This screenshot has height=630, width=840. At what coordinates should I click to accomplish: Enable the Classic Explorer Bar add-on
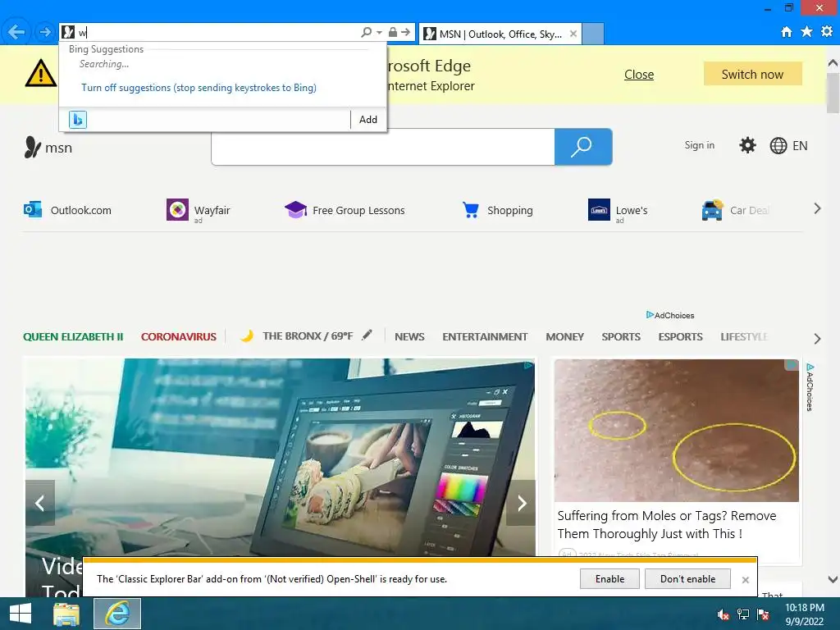pos(609,579)
